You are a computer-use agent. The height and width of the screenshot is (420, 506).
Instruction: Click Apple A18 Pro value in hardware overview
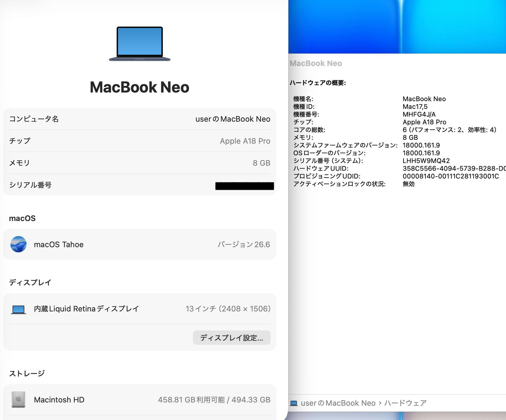click(424, 122)
